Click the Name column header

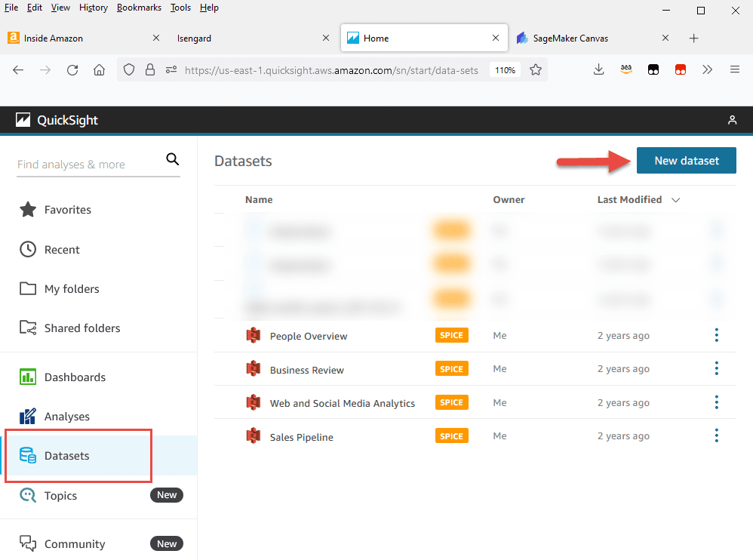tap(259, 200)
